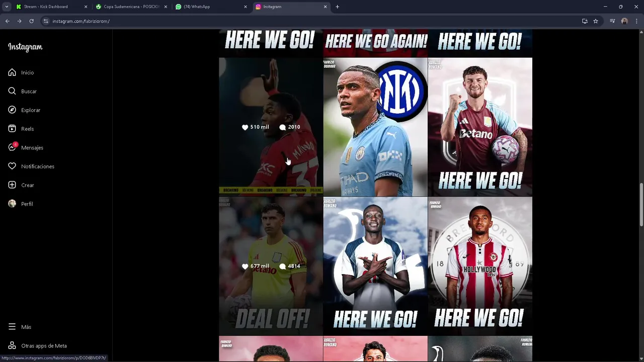Click the Mensajes label
Viewport: 644px width, 362px height.
[x=32, y=148]
